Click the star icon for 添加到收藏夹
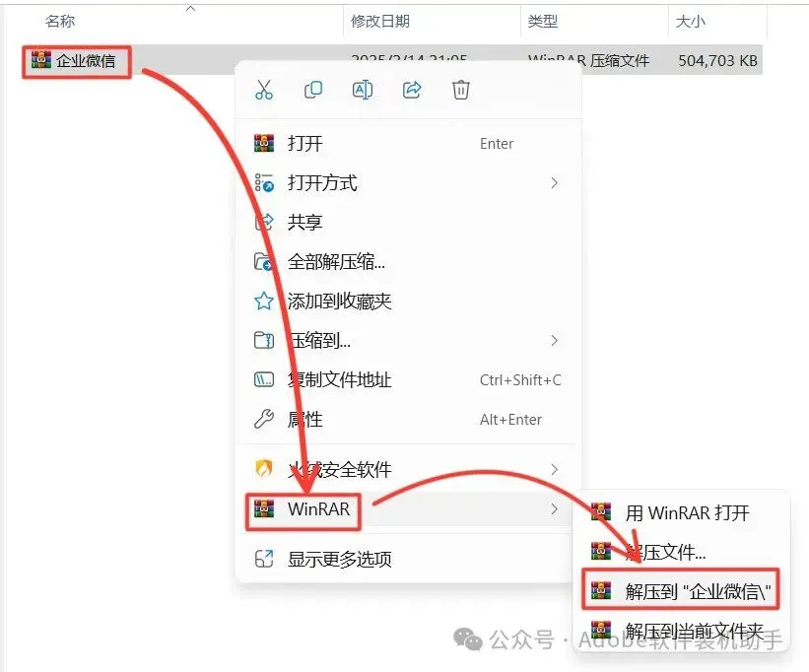The width and height of the screenshot is (809, 672). (264, 301)
